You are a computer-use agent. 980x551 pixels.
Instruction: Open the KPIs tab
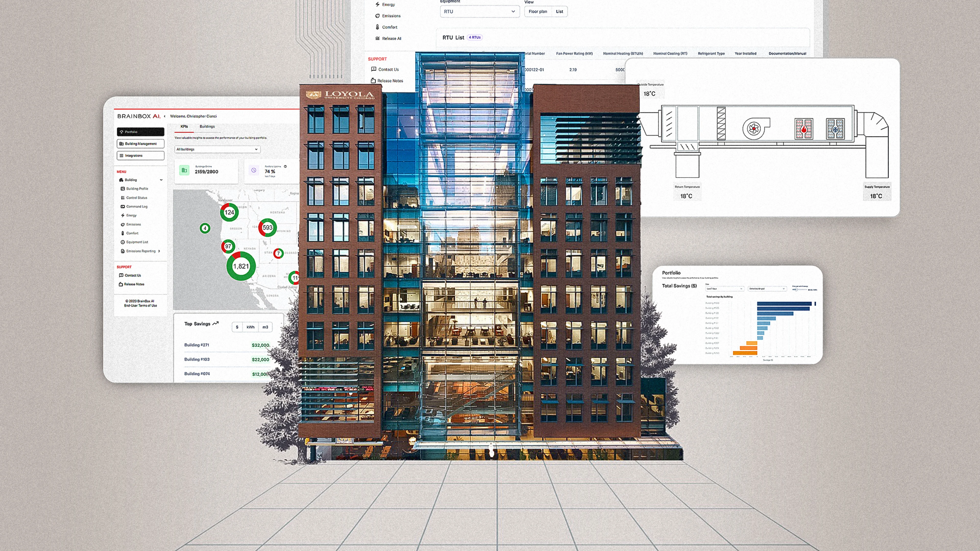(184, 127)
